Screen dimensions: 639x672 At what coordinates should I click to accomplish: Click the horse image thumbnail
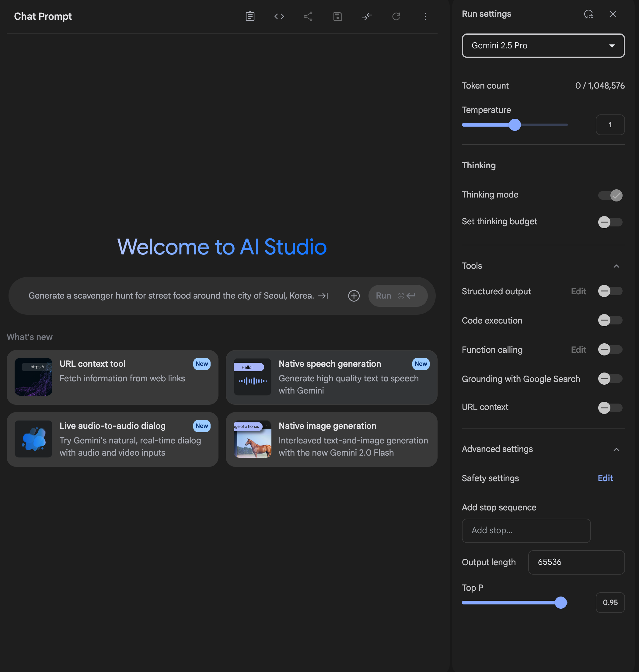tap(252, 439)
